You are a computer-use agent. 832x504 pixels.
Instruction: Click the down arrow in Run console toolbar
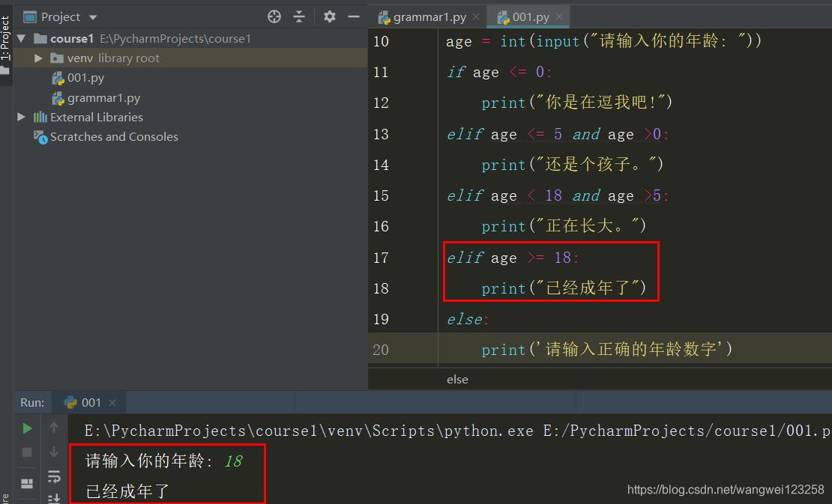(x=53, y=451)
